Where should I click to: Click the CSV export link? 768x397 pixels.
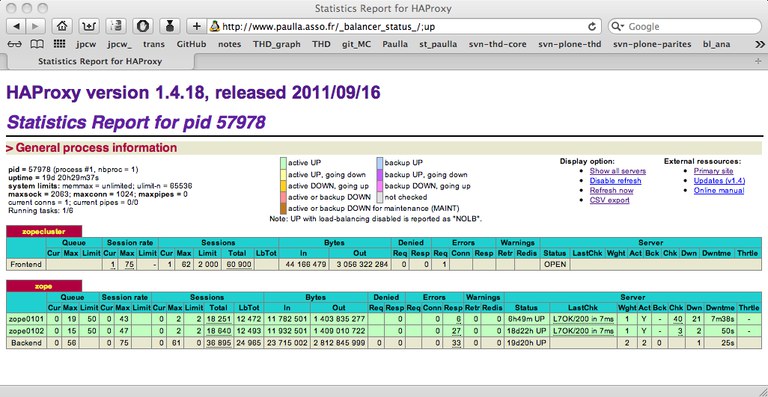[x=609, y=200]
